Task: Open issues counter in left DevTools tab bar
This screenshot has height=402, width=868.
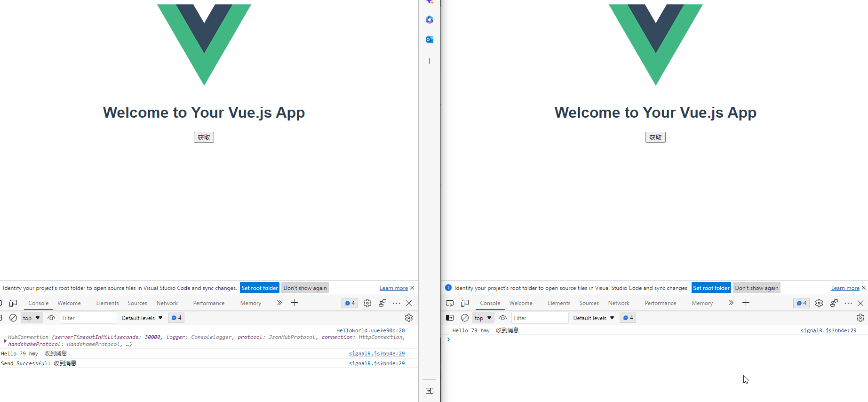Action: pyautogui.click(x=350, y=303)
